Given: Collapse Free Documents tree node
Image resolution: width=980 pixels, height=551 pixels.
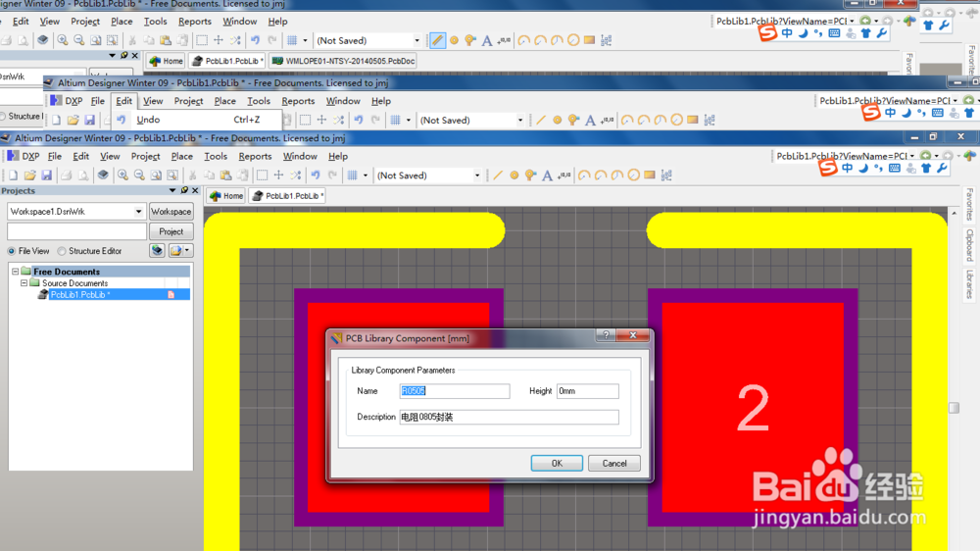Looking at the screenshot, I should click(x=16, y=272).
